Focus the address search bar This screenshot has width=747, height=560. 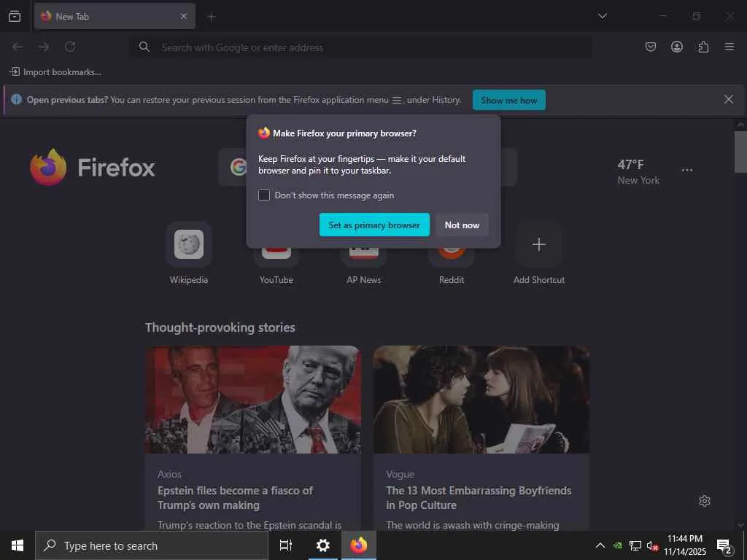coord(360,47)
